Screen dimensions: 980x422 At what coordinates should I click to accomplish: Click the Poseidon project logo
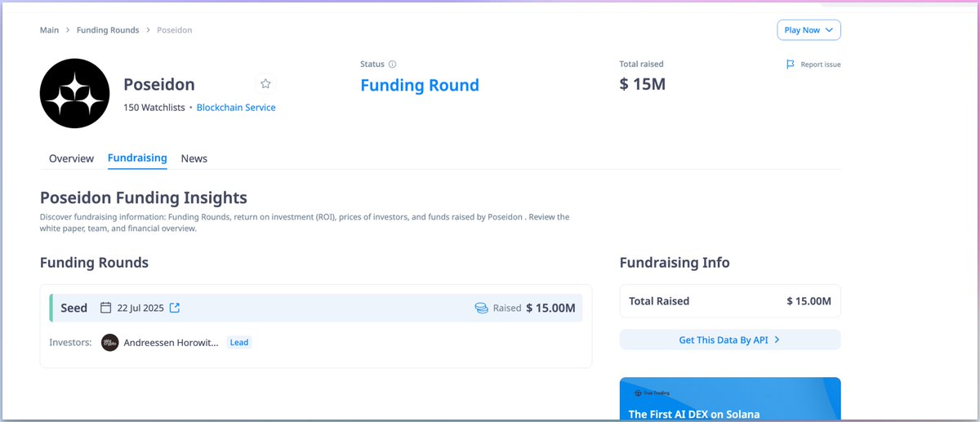click(74, 93)
